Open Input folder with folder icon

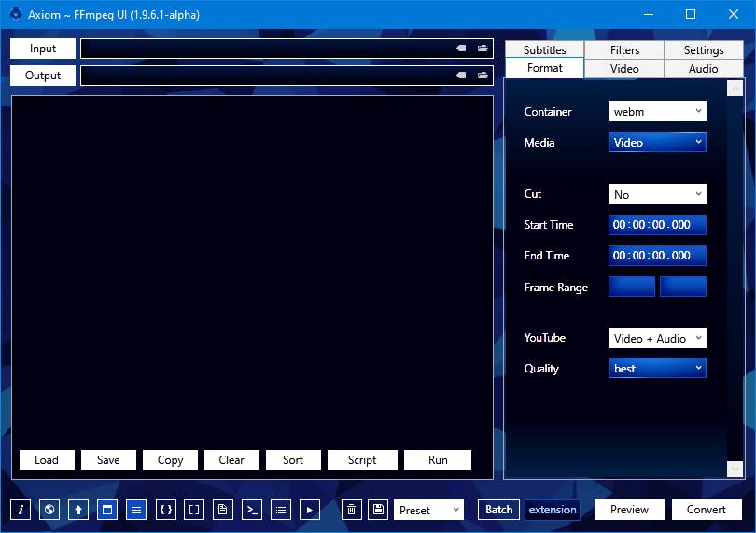click(x=483, y=49)
